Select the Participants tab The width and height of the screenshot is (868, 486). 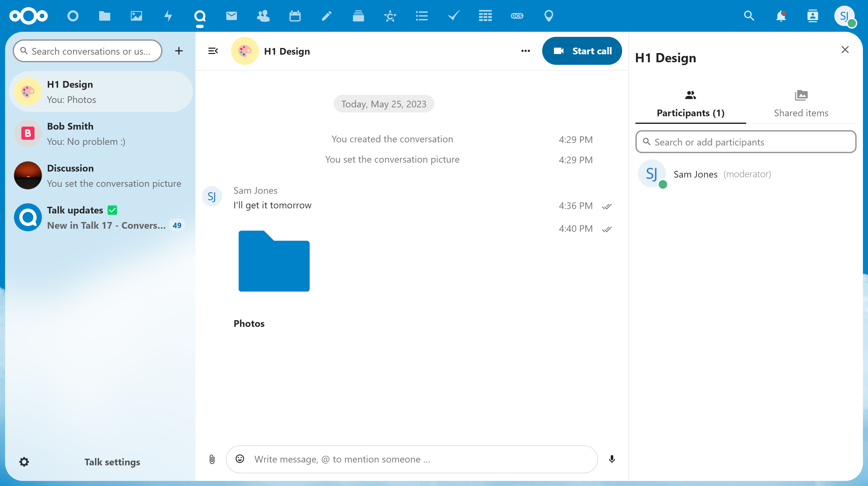coord(690,104)
